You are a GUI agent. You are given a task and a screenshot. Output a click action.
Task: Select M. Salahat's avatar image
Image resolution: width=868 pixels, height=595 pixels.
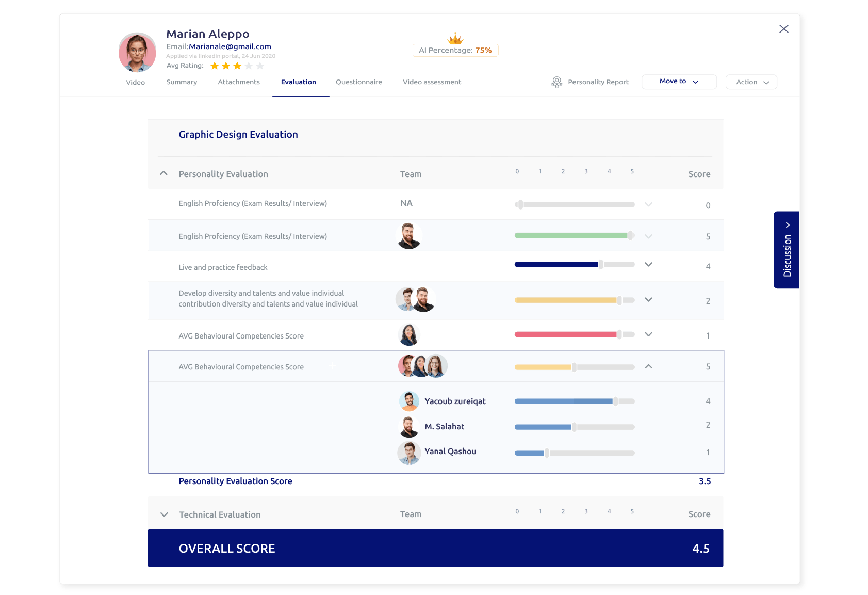pos(409,426)
